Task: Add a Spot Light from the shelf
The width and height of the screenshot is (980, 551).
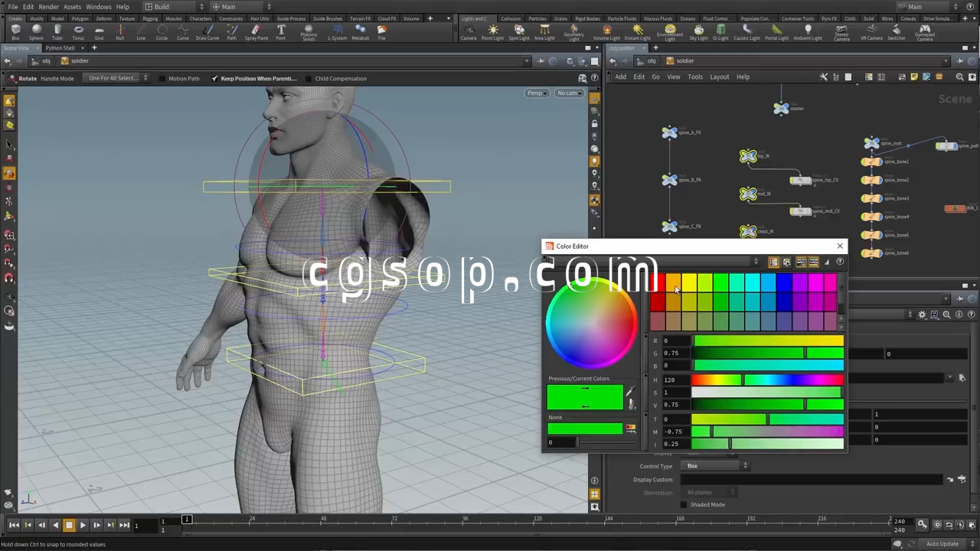Action: click(x=519, y=32)
